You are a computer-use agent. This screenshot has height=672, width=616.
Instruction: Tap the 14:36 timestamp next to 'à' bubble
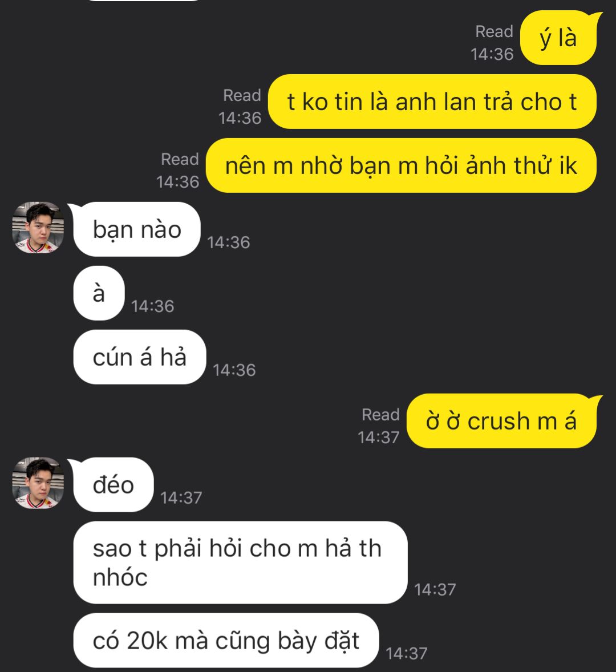(x=152, y=306)
